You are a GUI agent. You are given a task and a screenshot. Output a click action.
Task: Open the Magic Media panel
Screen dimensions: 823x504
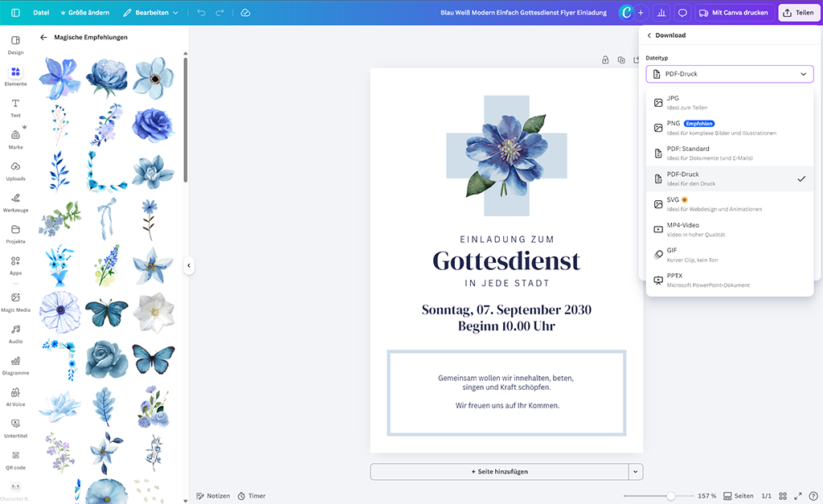tap(16, 302)
